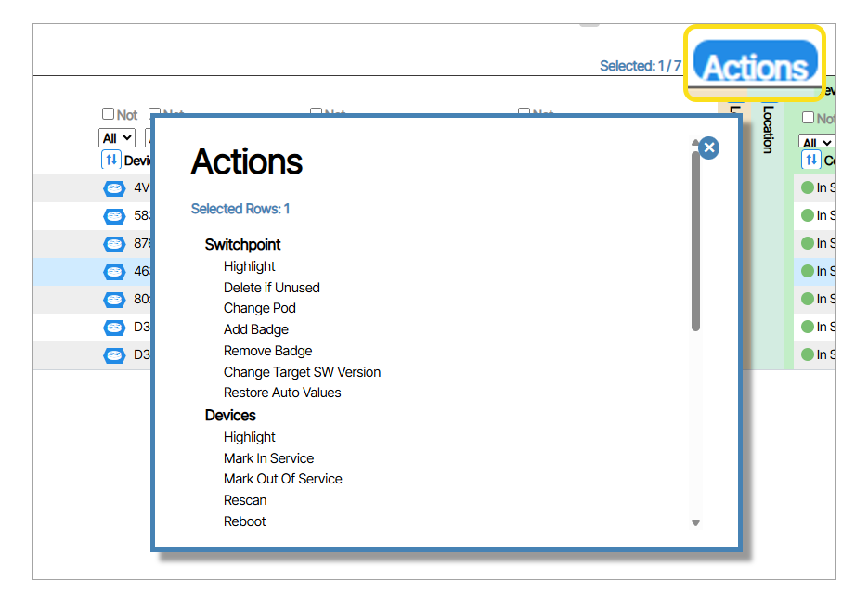Choose Change Pod under Switchpoint

259,308
